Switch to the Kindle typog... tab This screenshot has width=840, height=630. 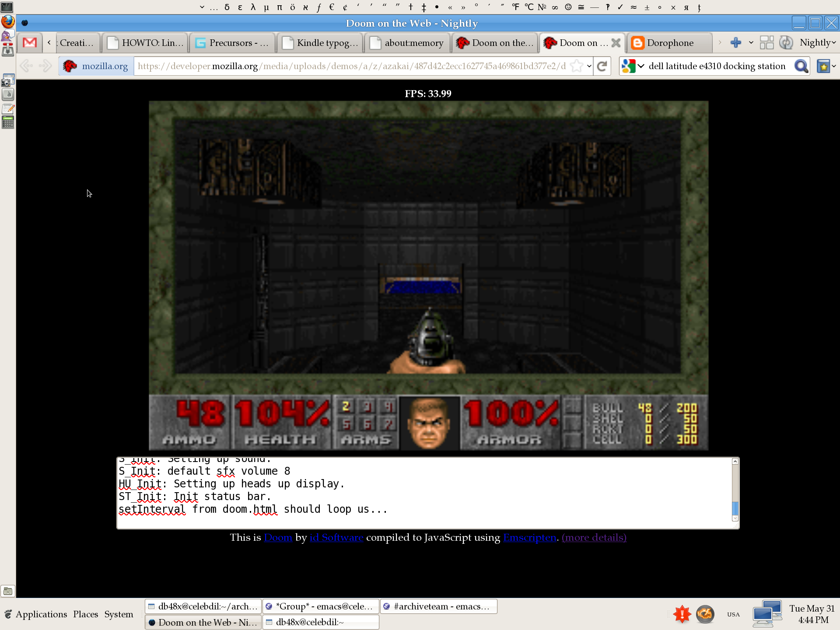click(320, 42)
